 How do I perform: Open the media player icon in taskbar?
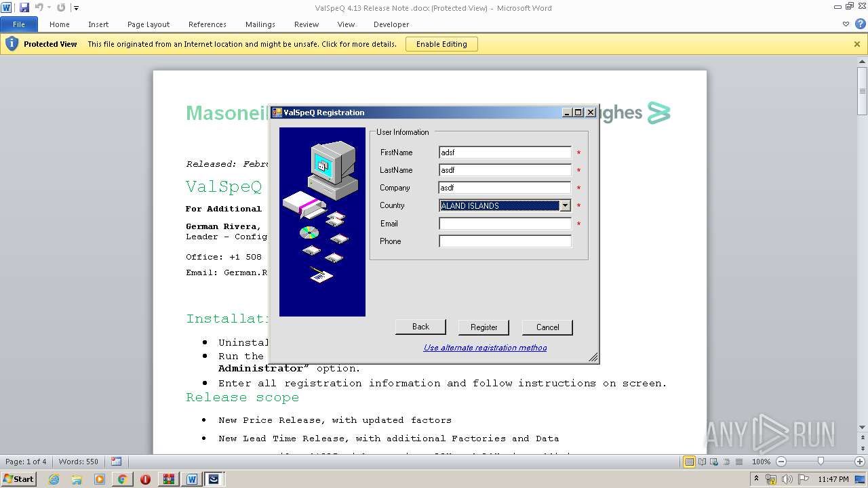100,479
